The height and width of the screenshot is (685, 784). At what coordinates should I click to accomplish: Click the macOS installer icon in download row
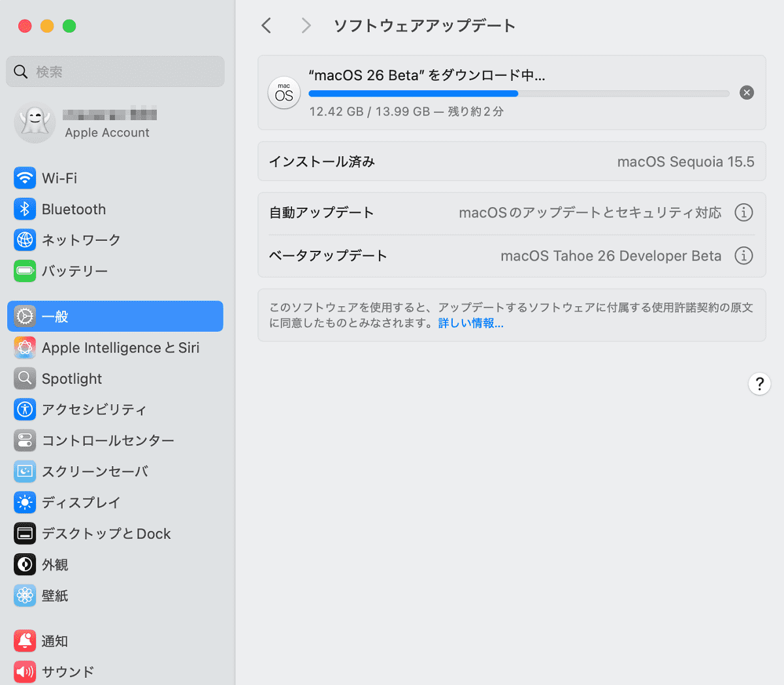(x=284, y=93)
